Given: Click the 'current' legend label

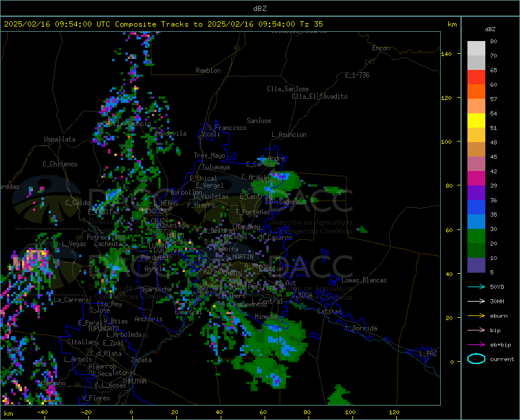Looking at the screenshot, I should tap(502, 359).
